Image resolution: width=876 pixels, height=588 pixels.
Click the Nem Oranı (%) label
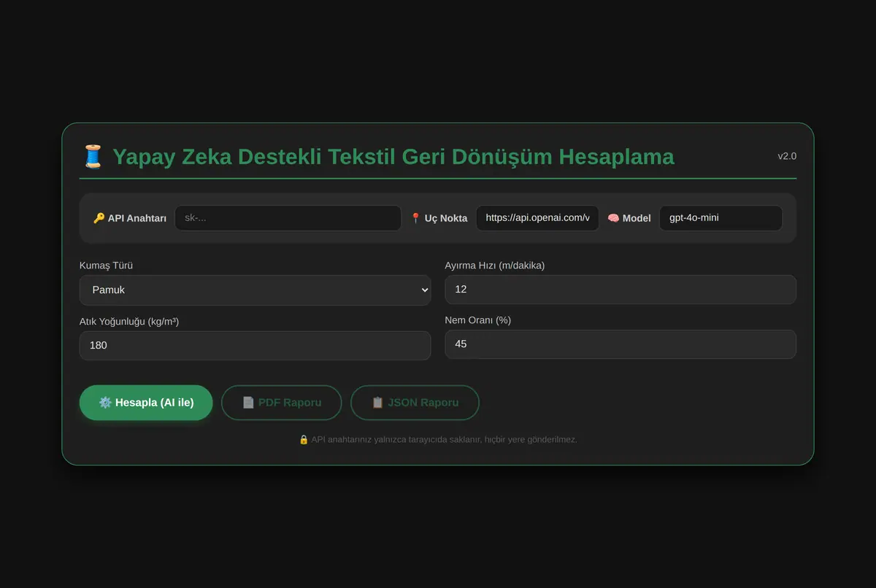coord(478,320)
